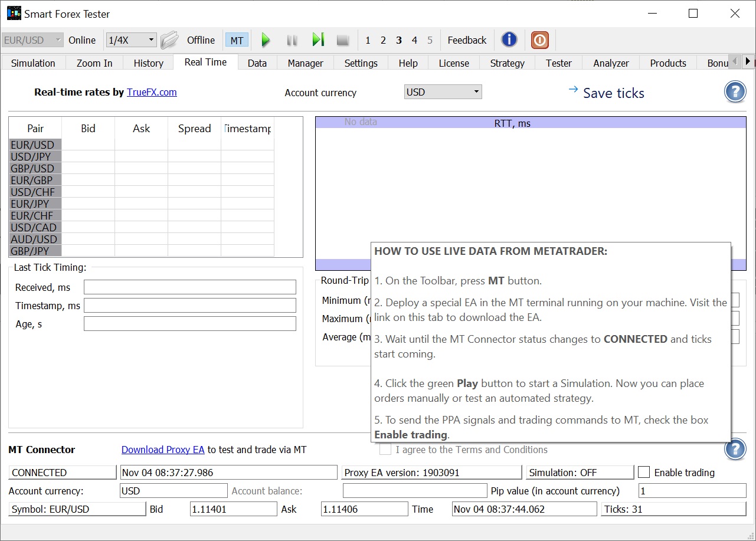Switch to the Simulation tab
756x541 pixels.
[x=33, y=63]
